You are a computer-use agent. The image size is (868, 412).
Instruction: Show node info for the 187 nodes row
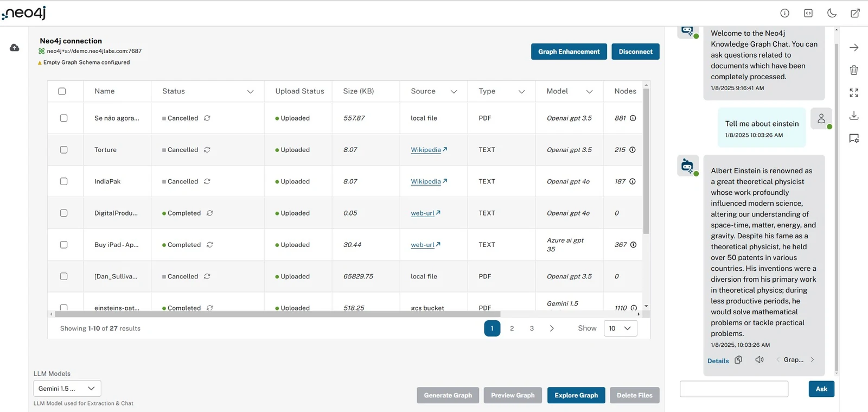pyautogui.click(x=633, y=181)
